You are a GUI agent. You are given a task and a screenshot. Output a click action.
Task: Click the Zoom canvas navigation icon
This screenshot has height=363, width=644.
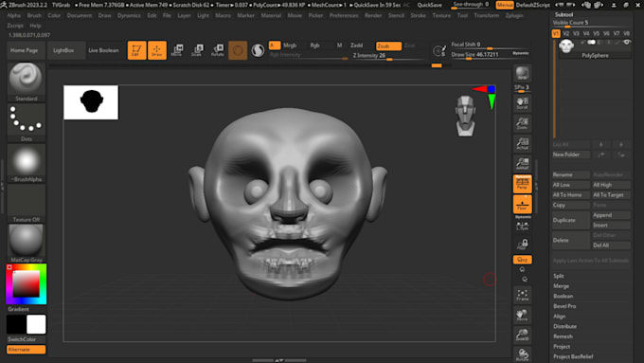(x=522, y=123)
